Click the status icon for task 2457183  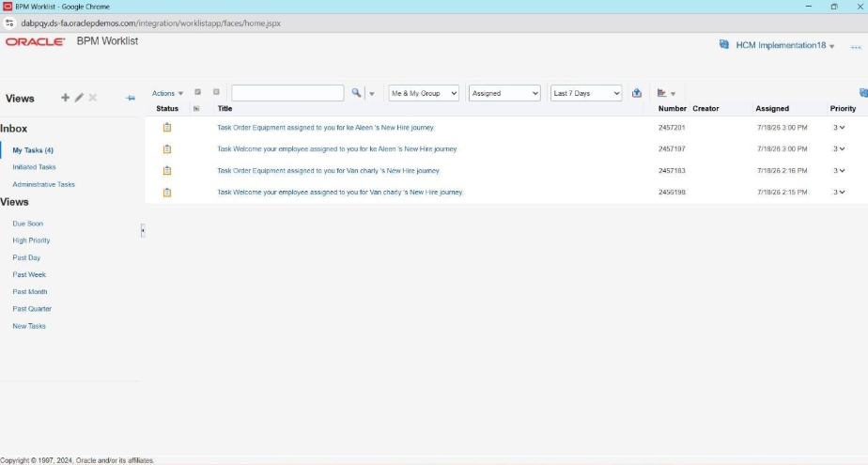pyautogui.click(x=167, y=171)
